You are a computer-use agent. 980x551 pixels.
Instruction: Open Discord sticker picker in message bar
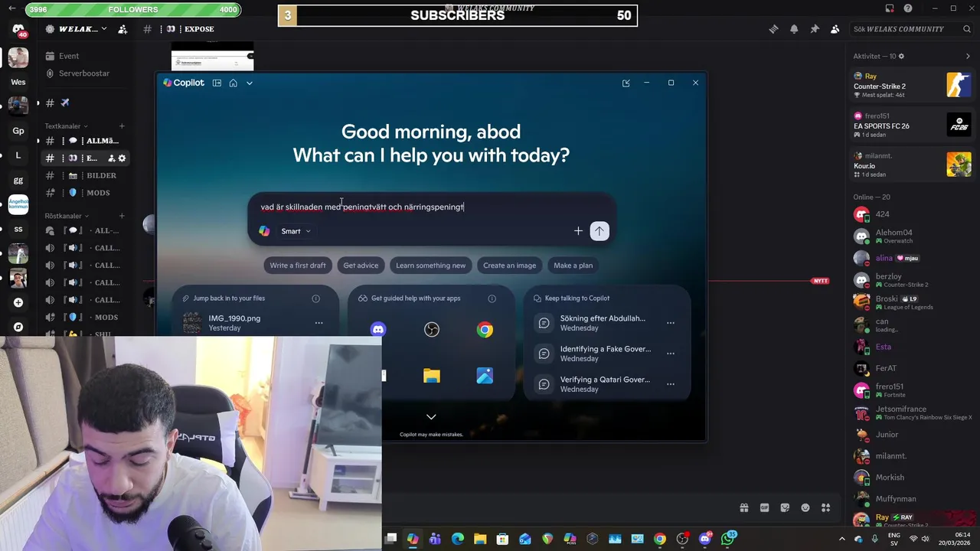click(785, 507)
